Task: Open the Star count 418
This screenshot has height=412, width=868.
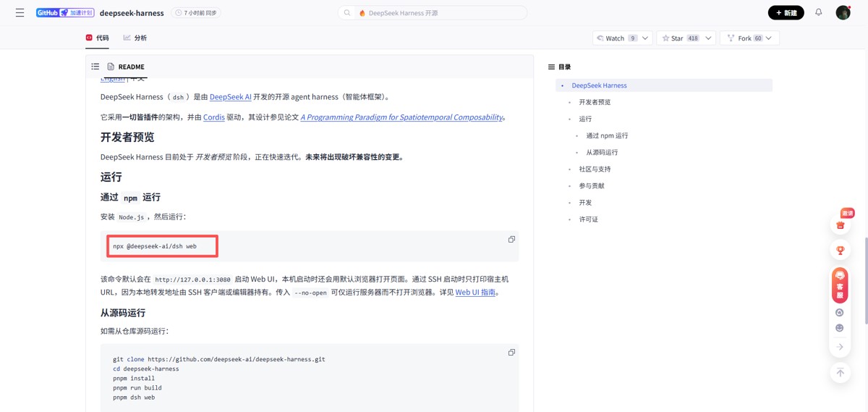Action: pyautogui.click(x=693, y=38)
